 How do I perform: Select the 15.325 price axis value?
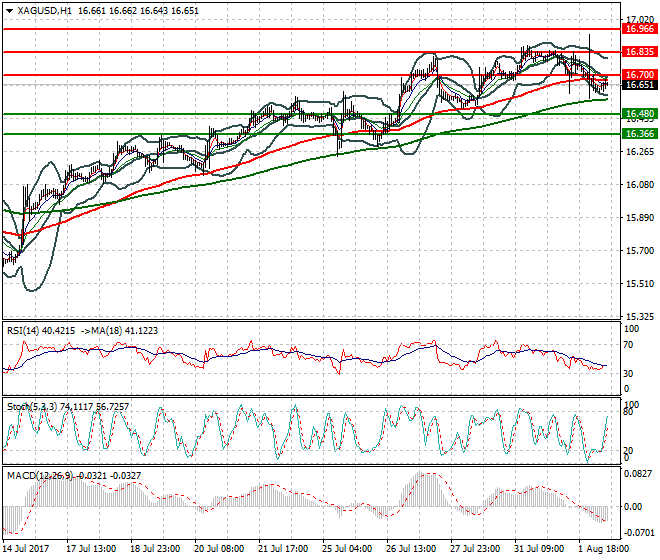640,317
